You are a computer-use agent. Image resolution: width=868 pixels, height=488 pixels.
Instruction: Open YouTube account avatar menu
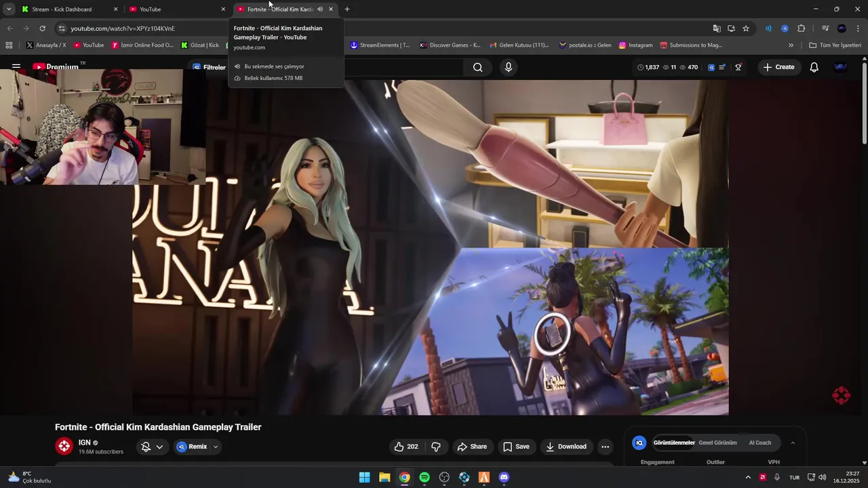pyautogui.click(x=840, y=67)
